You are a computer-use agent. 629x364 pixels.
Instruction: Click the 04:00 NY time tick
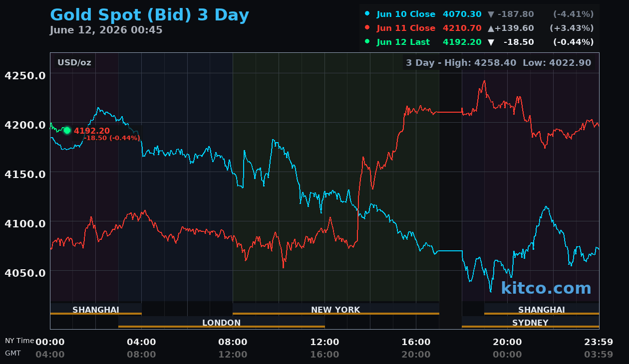[x=141, y=342]
